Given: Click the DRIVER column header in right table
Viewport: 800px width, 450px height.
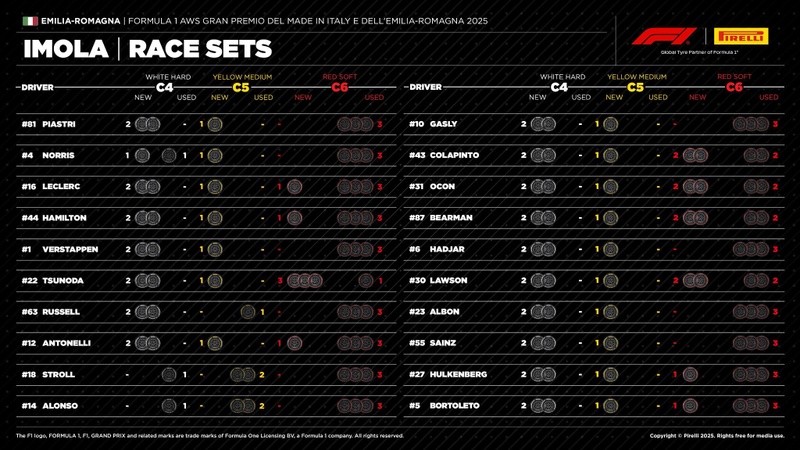Looking at the screenshot, I should [x=426, y=87].
